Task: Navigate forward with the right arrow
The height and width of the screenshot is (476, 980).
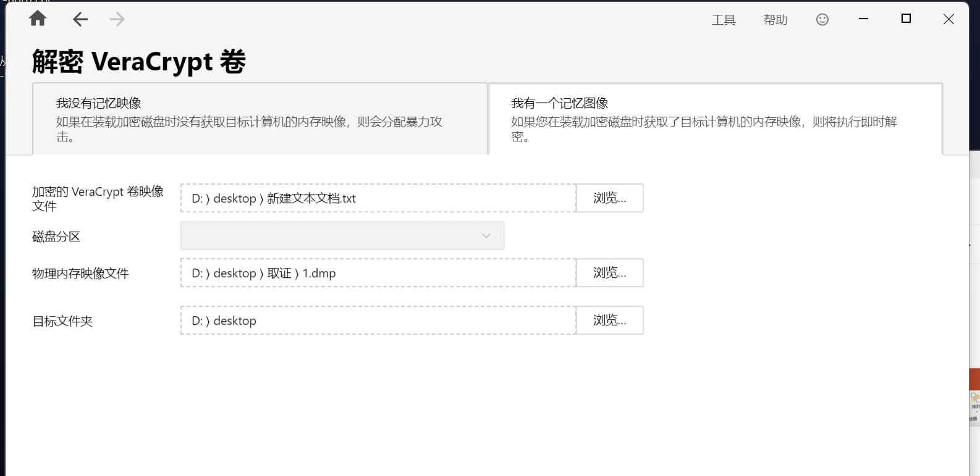Action: tap(117, 19)
